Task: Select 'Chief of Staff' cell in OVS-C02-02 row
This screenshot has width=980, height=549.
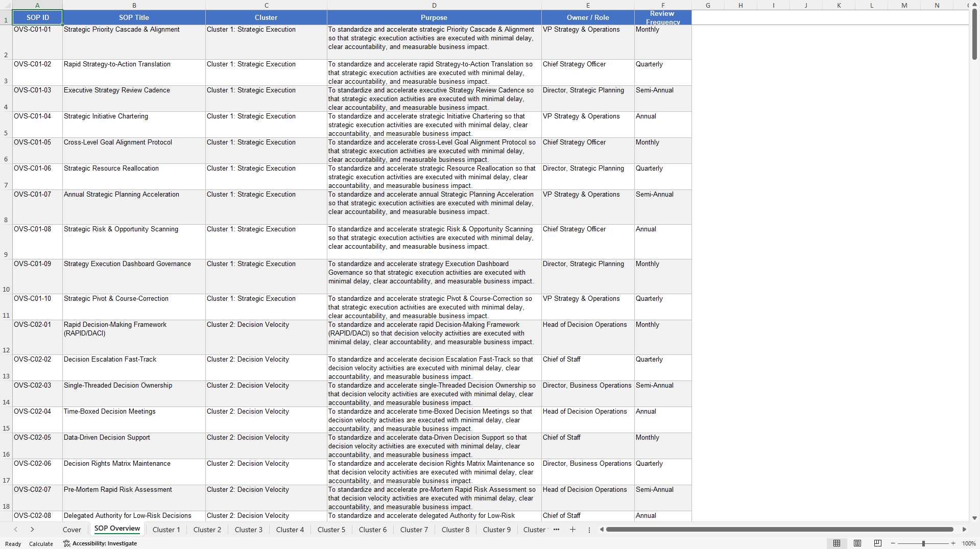Action: tap(588, 368)
